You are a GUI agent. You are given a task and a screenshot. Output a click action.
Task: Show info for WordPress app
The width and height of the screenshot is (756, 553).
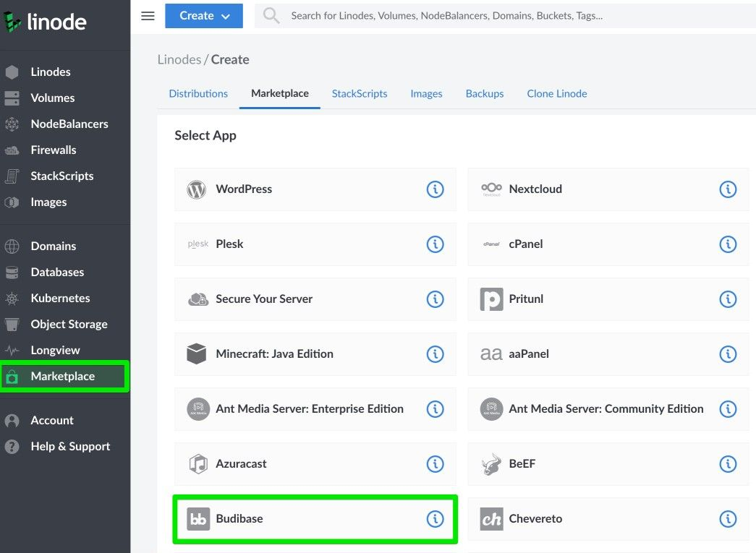click(x=435, y=189)
